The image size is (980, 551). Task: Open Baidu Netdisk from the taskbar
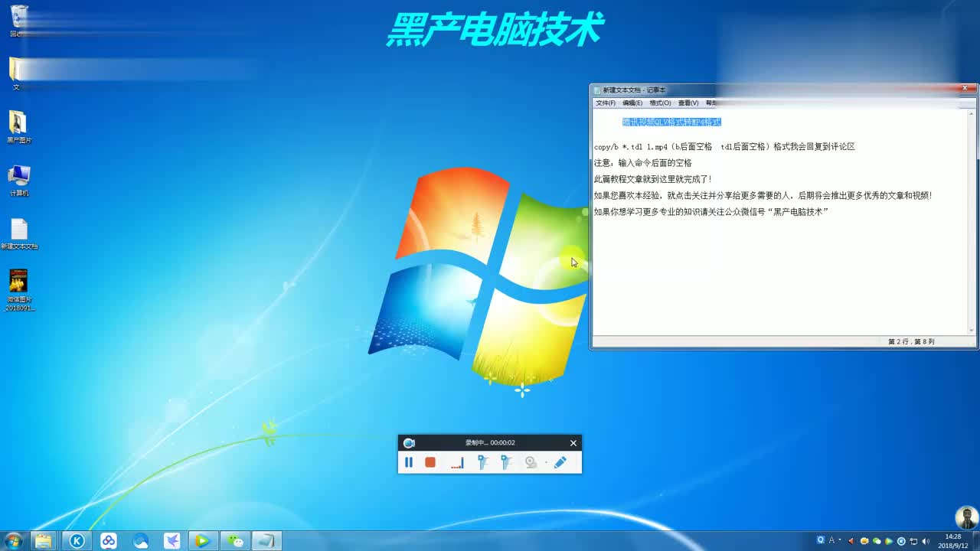[x=109, y=541]
